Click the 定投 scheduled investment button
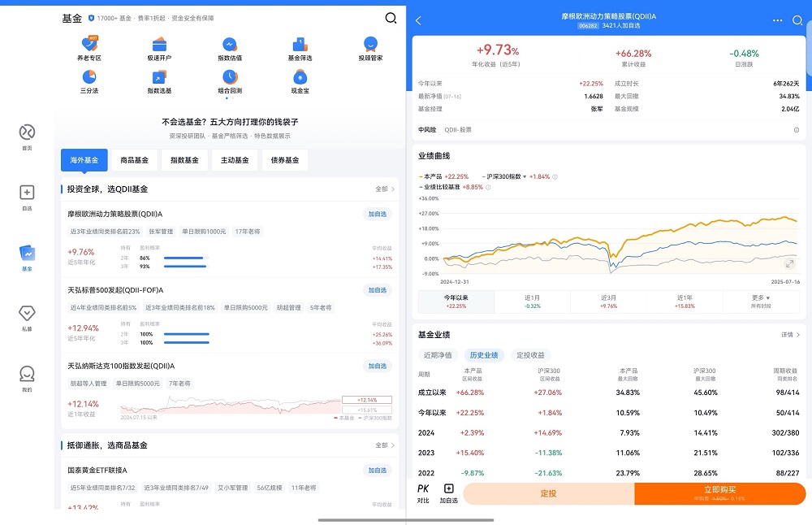The height and width of the screenshot is (525, 812). (548, 493)
